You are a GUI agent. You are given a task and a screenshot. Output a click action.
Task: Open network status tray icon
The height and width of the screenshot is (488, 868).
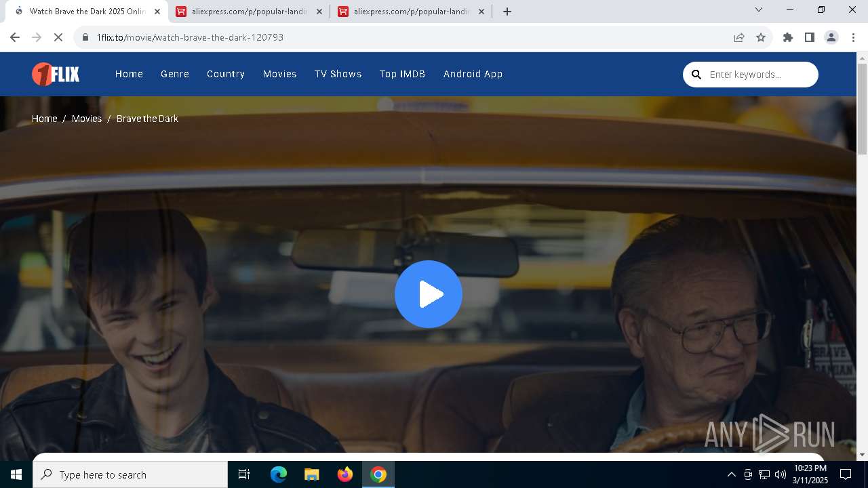764,474
